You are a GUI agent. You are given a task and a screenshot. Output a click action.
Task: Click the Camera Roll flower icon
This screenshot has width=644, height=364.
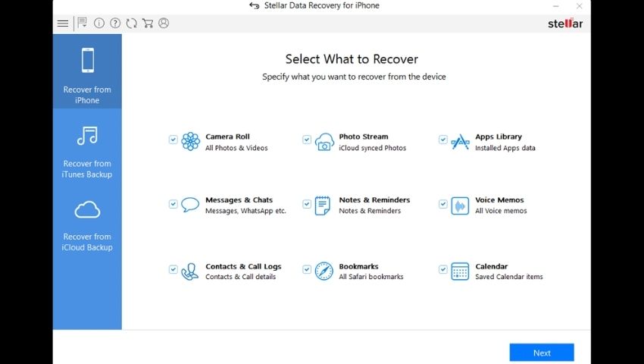pos(191,142)
